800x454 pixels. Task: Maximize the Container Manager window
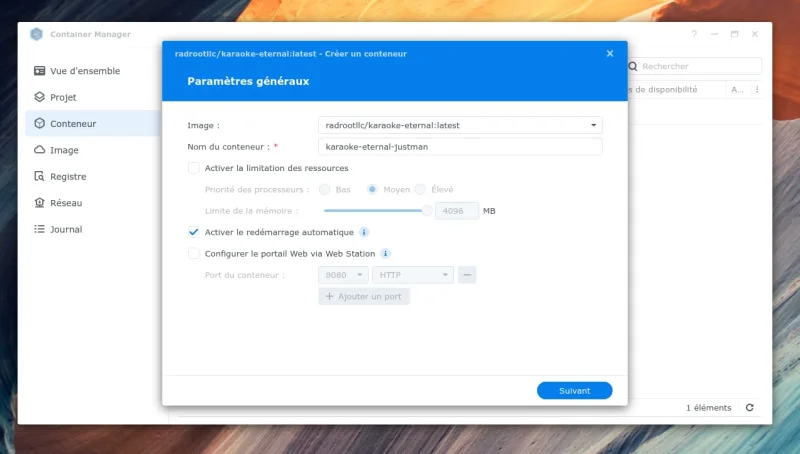(x=735, y=34)
